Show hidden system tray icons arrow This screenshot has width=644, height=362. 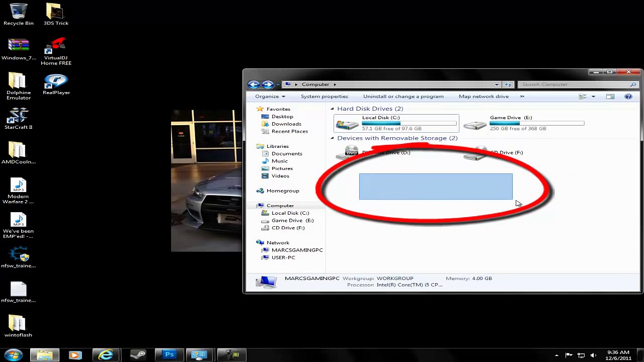[556, 355]
